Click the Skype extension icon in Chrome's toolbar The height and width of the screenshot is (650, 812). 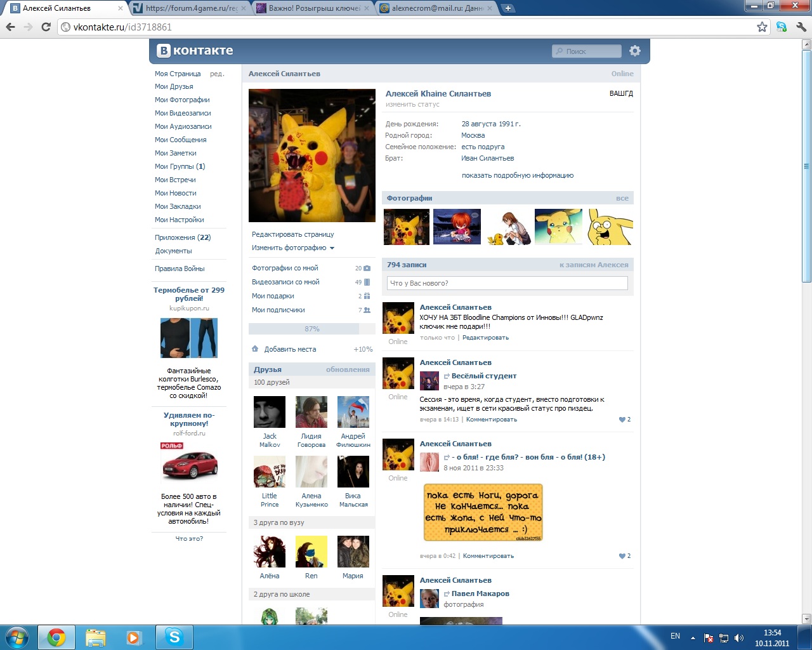point(782,27)
